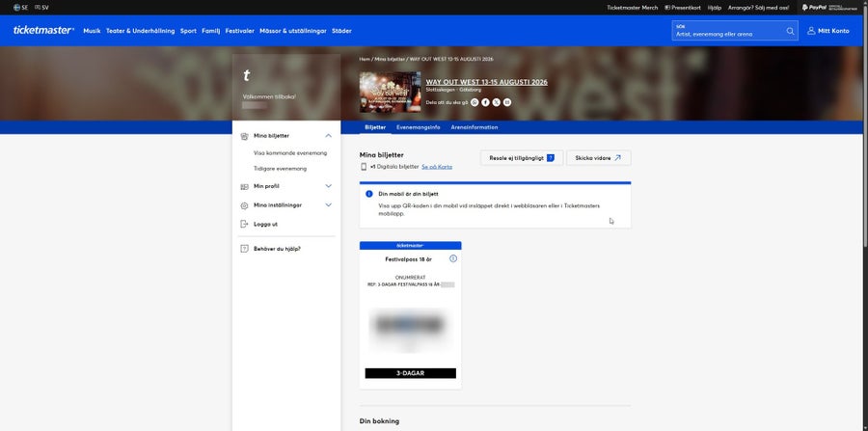868x431 pixels.
Task: Click the Ticketmaster logo
Action: click(x=43, y=31)
